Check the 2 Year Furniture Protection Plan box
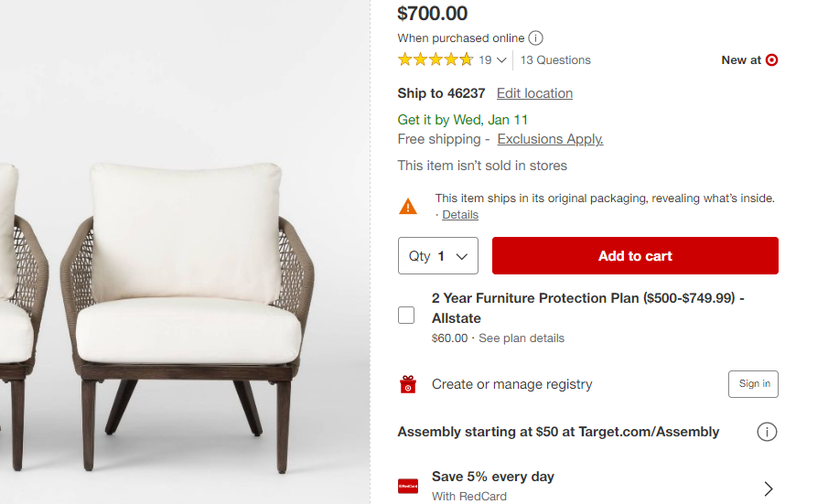The height and width of the screenshot is (504, 839). pos(406,316)
